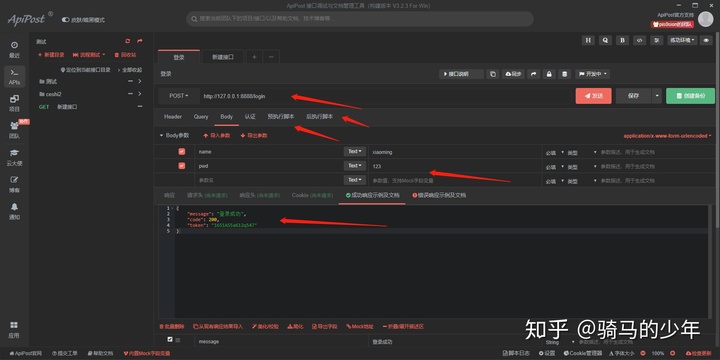Click the lock icon for the interface
The height and width of the screenshot is (360, 720).
(x=549, y=74)
